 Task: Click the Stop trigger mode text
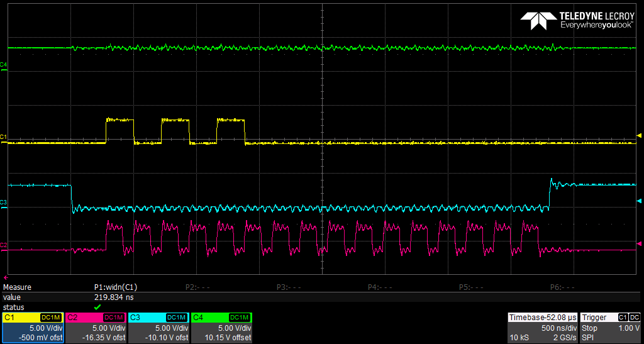click(589, 328)
